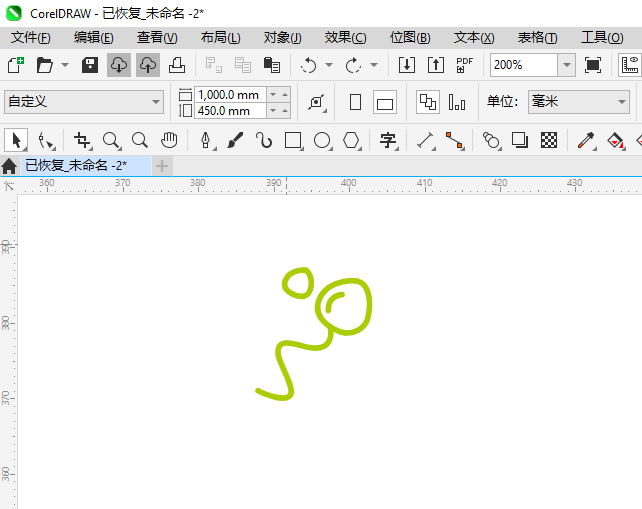Viewport: 642px width, 509px height.
Task: Select the Pick (arrow) tool
Action: 15,140
